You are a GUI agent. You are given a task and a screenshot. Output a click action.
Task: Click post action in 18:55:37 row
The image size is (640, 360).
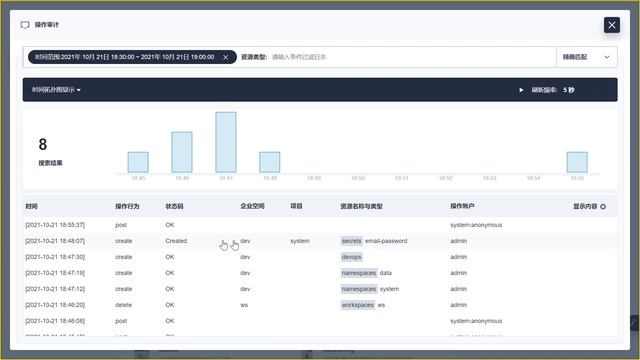click(121, 225)
